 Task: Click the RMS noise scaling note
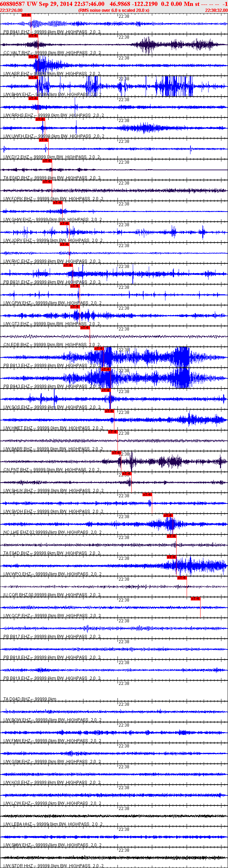pyautogui.click(x=114, y=10)
